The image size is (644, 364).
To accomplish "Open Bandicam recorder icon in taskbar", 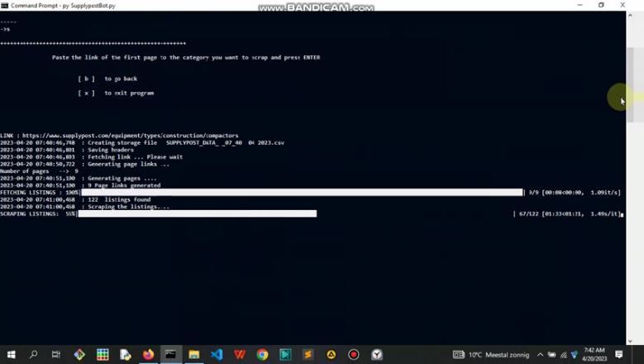I will pos(354,354).
